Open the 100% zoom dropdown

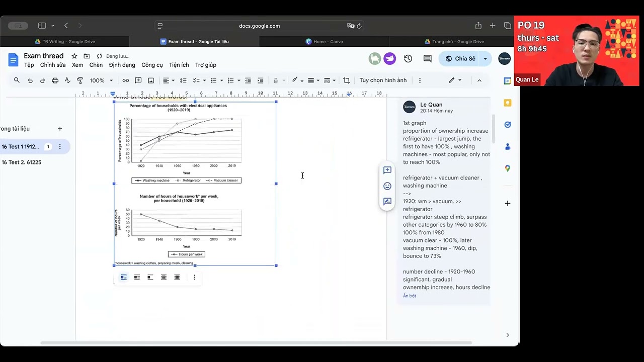102,80
